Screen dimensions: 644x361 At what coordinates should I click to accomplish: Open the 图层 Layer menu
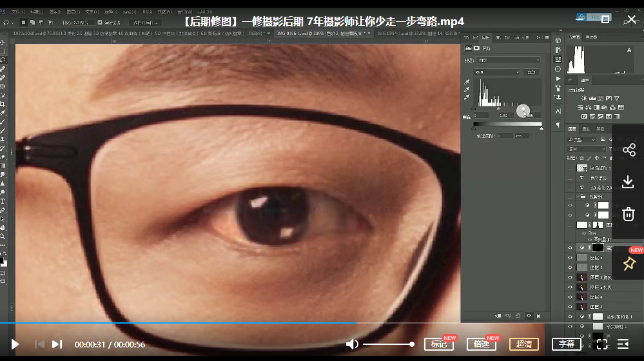(73, 12)
